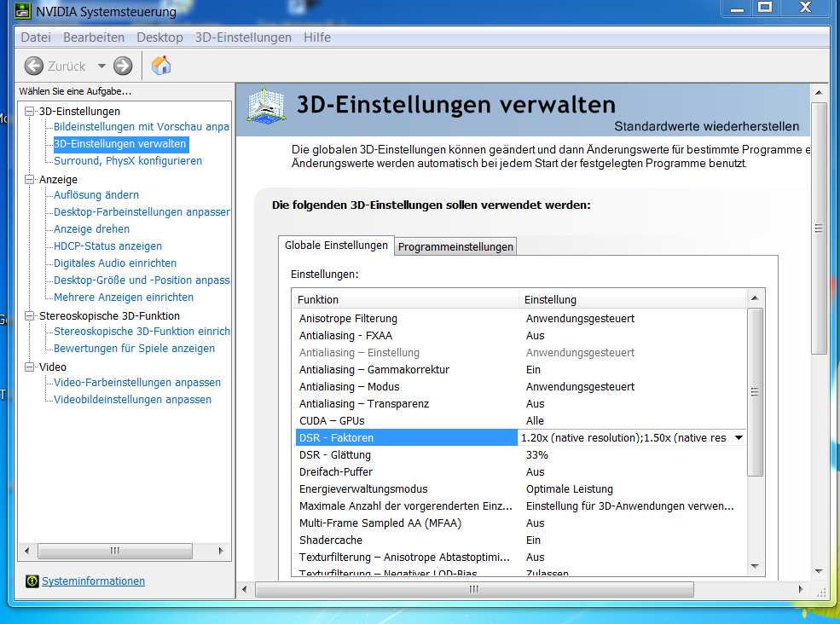The width and height of the screenshot is (840, 624).
Task: Select the Energieverwaltungsmodus row
Action: coord(520,489)
